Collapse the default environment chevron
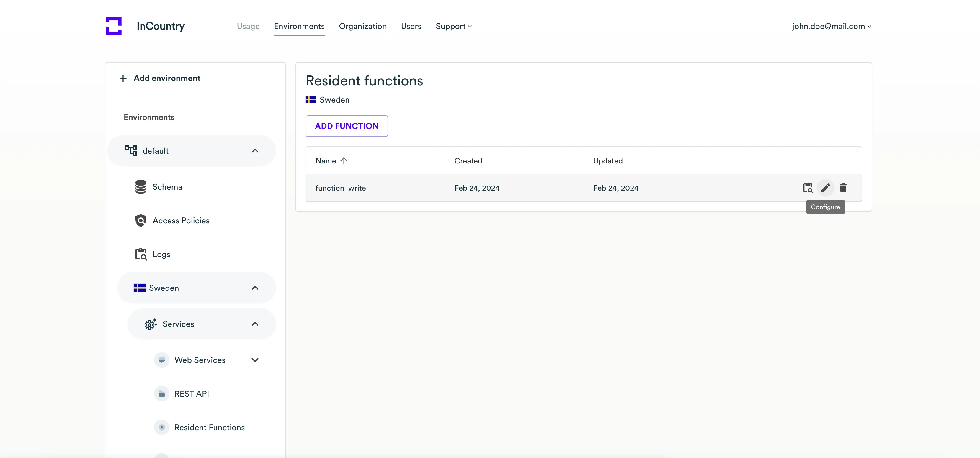 coord(255,151)
